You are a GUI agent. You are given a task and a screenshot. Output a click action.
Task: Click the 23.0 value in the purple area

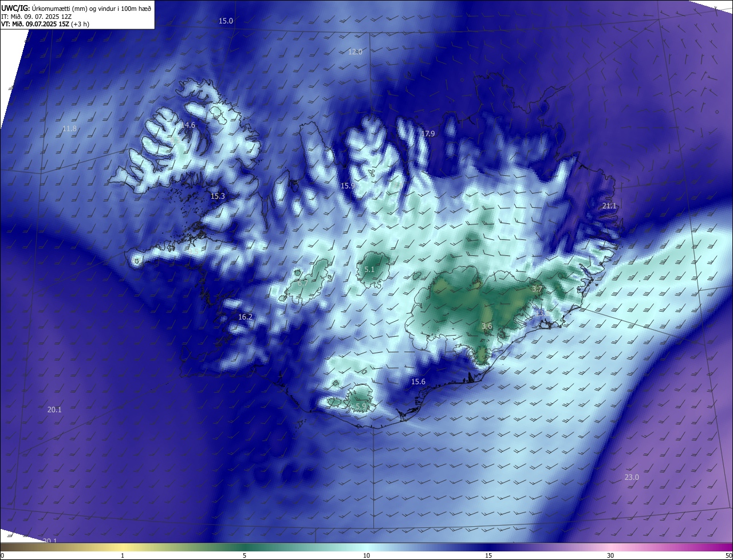click(631, 477)
